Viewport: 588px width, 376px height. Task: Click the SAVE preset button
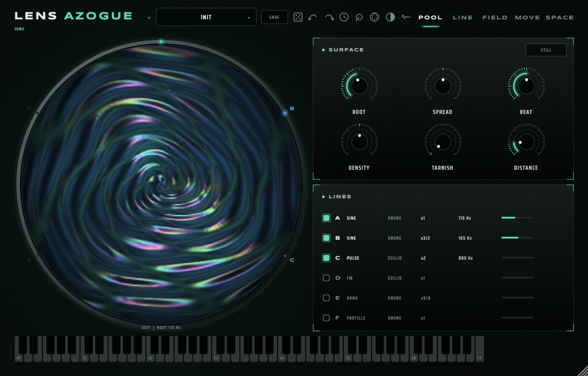pyautogui.click(x=274, y=17)
